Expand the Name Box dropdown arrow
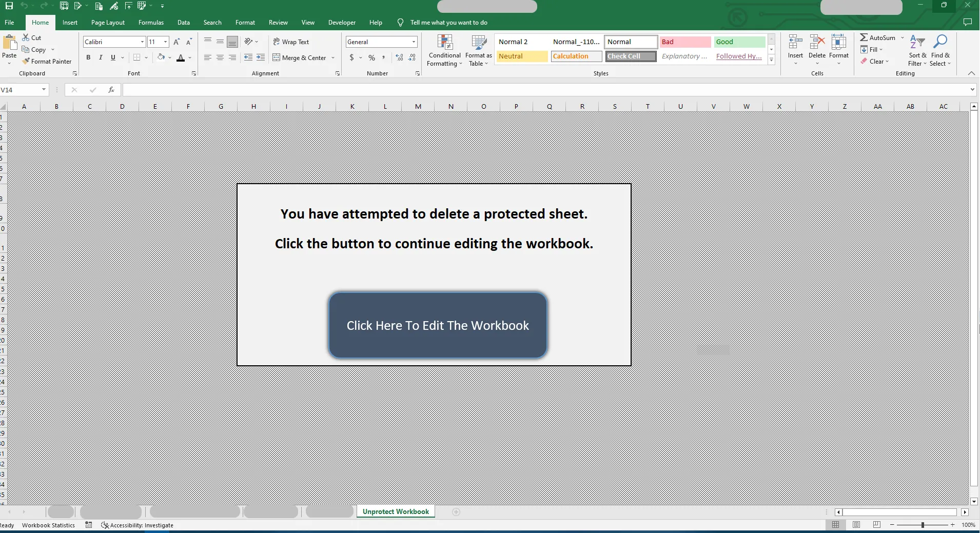Viewport: 980px width, 533px height. click(x=44, y=90)
